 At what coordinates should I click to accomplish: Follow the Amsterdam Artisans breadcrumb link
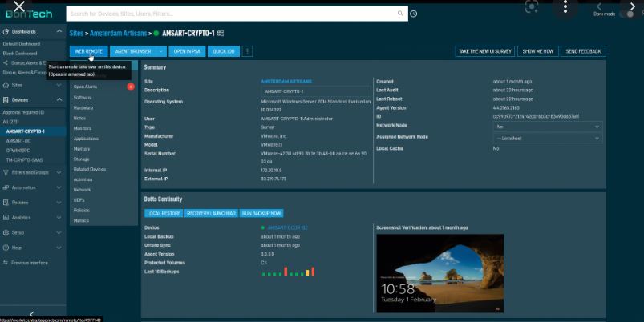point(118,33)
